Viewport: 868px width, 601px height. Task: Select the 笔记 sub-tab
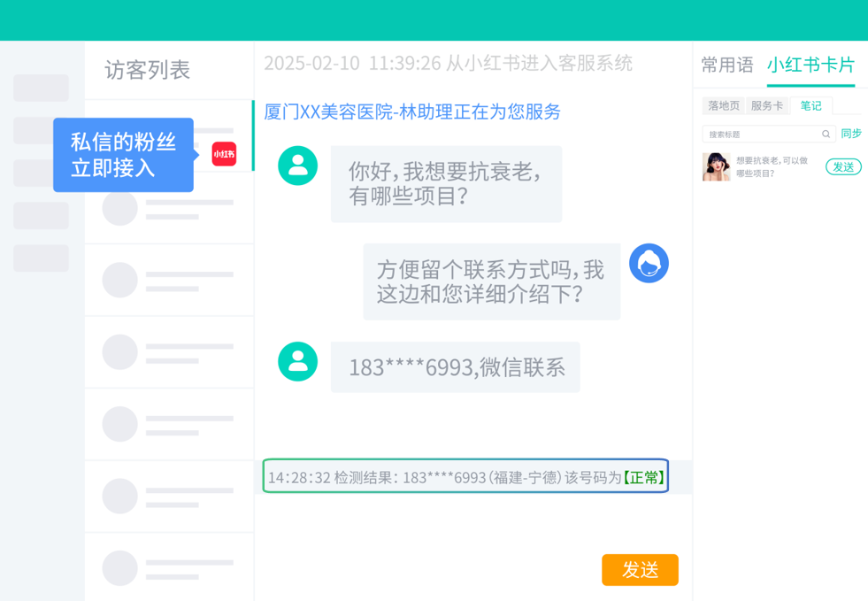tap(811, 105)
